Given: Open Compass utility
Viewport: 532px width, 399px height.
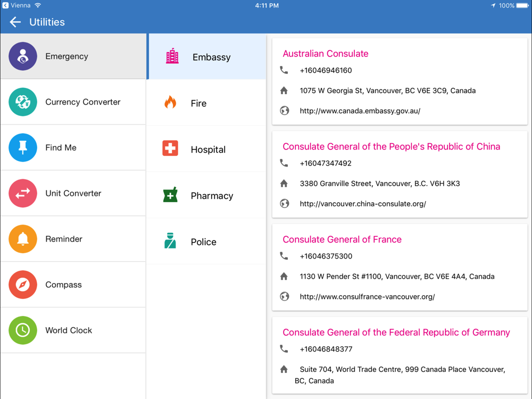Looking at the screenshot, I should click(73, 285).
